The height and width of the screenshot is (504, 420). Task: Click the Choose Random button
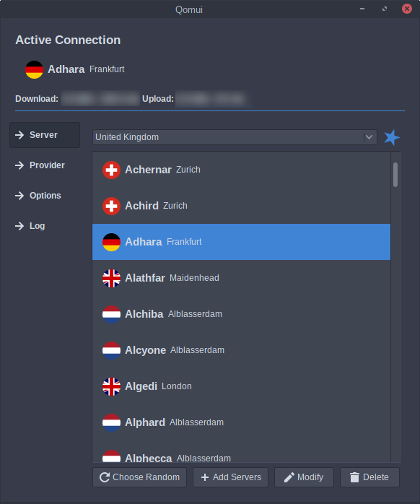point(139,477)
